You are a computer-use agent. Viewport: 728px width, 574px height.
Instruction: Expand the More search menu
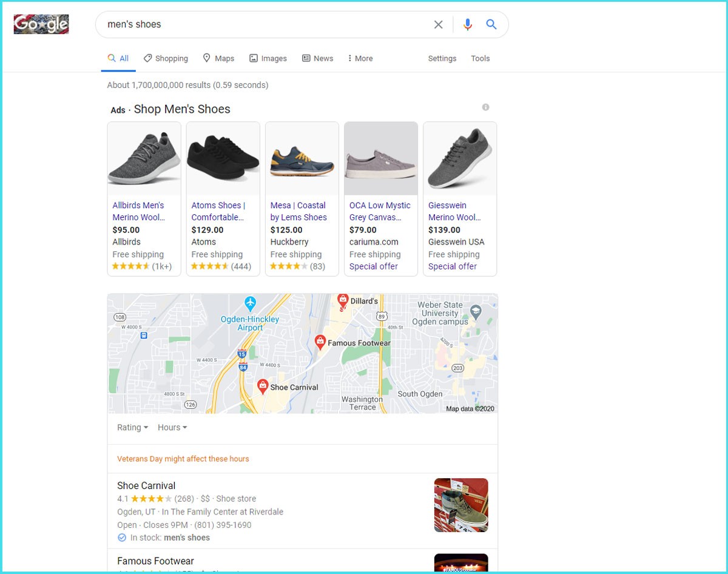point(360,58)
